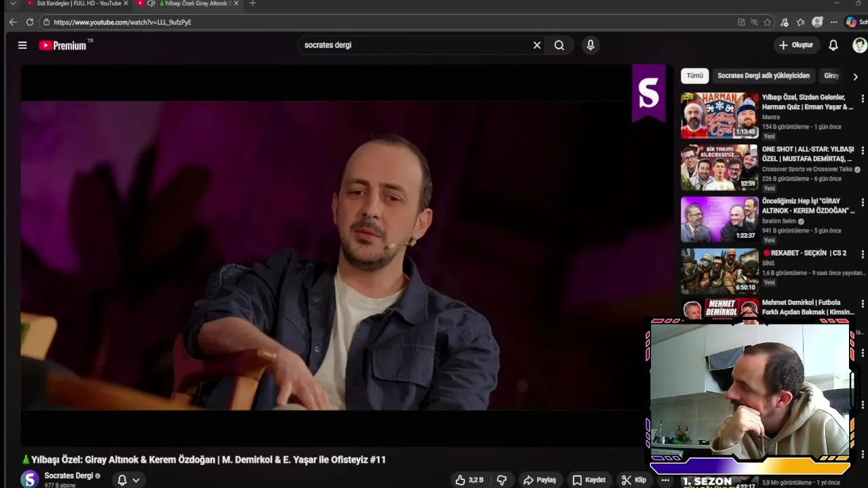This screenshot has width=868, height=488.
Task: Open the '1. SEZON' video thumbnail
Action: [x=719, y=482]
